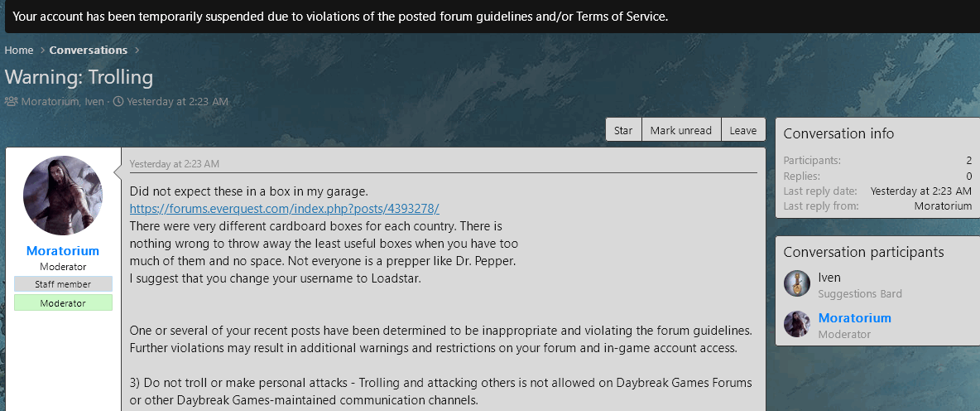980x411 pixels.
Task: Click the clock icon beside the conversation date
Action: [x=118, y=102]
